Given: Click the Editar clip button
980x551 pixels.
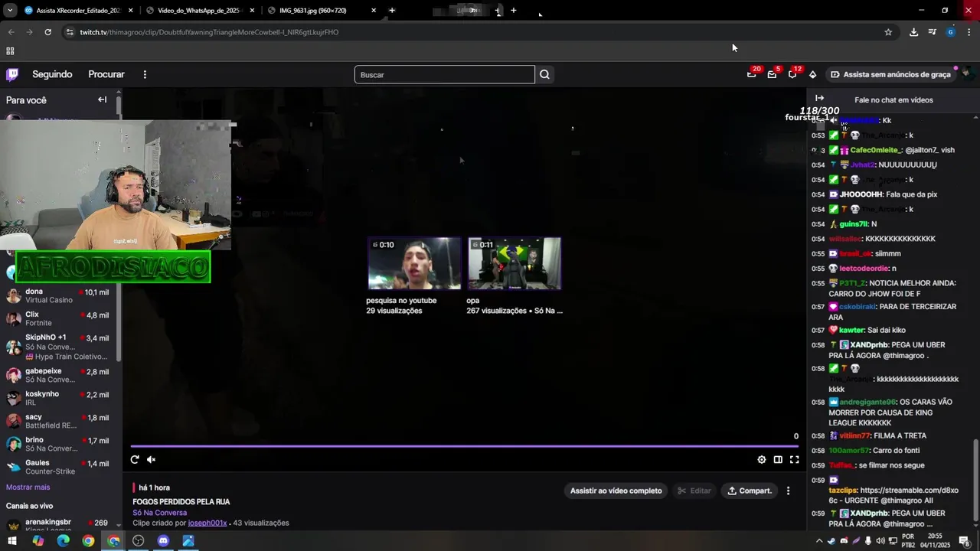Looking at the screenshot, I should pos(694,491).
